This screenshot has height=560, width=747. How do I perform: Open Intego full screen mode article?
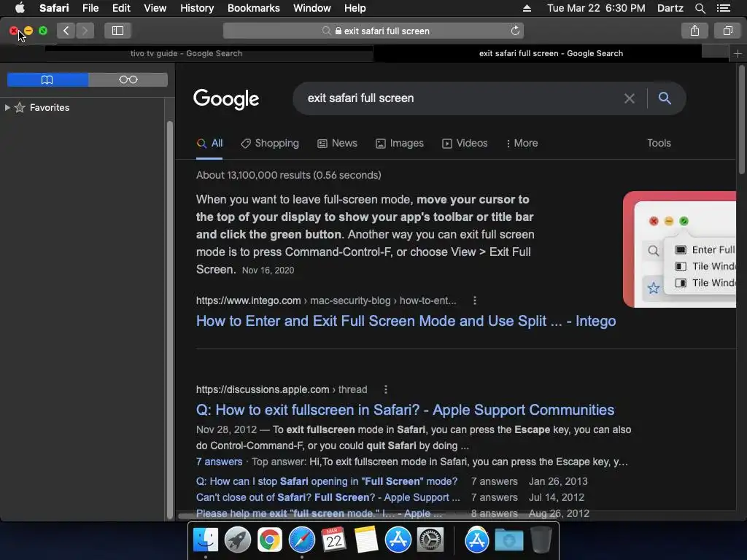pos(406,321)
